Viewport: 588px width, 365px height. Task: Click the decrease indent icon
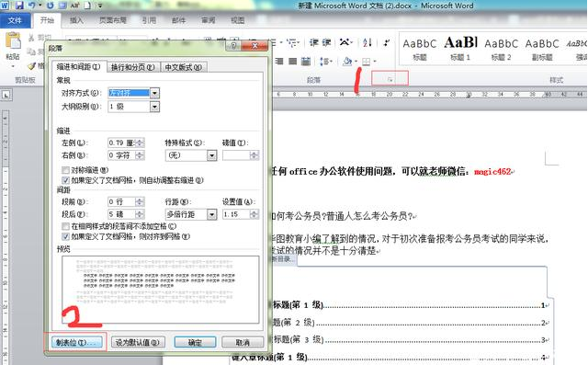[x=313, y=42]
